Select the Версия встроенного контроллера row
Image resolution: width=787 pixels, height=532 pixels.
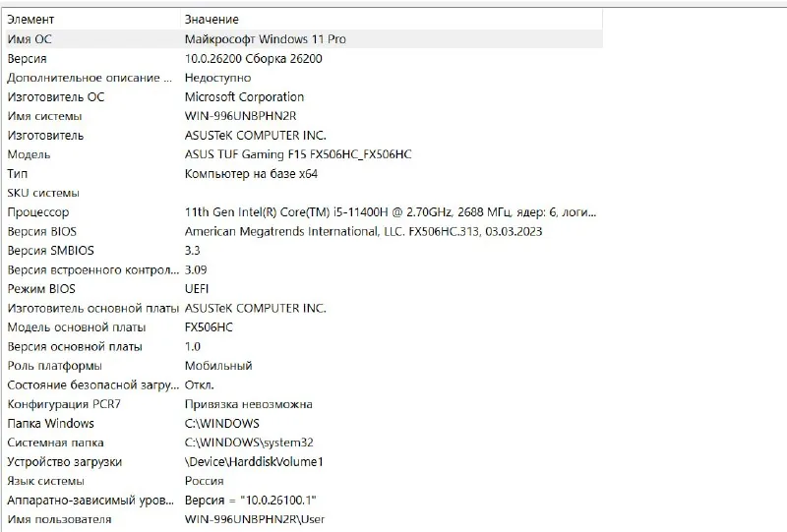92,270
